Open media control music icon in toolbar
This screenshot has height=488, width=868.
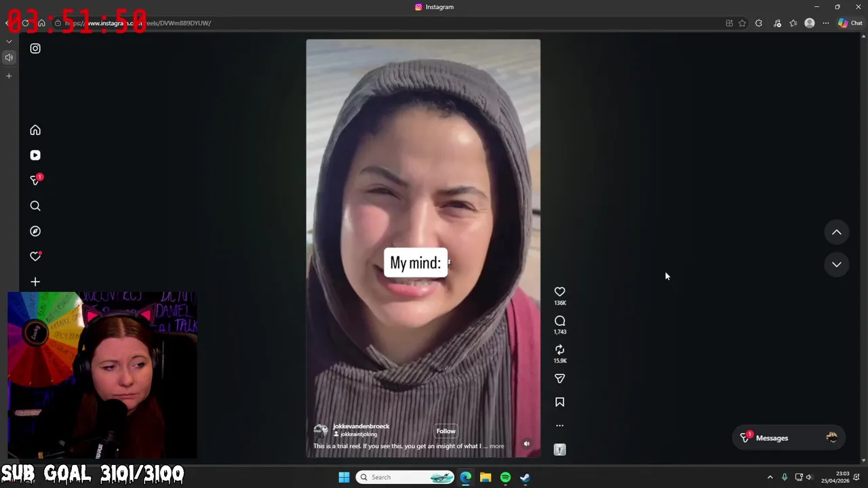click(777, 23)
